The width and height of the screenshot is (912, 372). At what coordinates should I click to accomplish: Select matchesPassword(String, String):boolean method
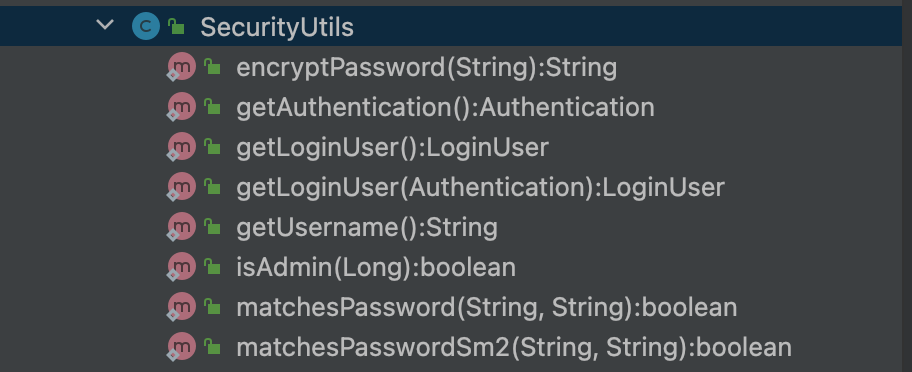tap(487, 307)
